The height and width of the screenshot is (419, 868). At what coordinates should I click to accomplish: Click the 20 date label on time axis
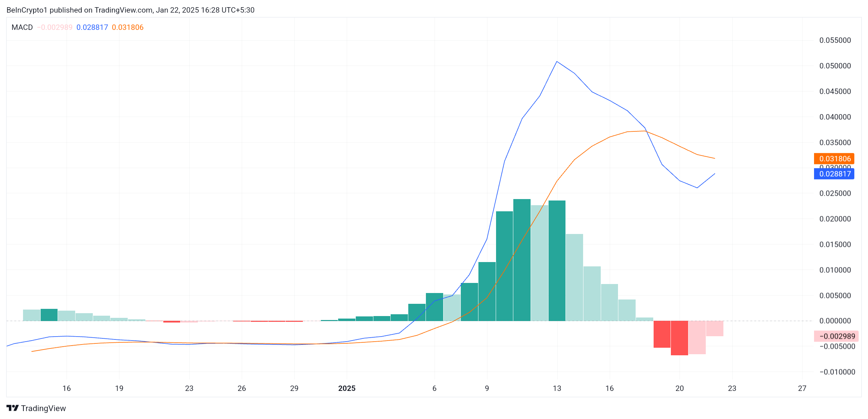(x=680, y=388)
